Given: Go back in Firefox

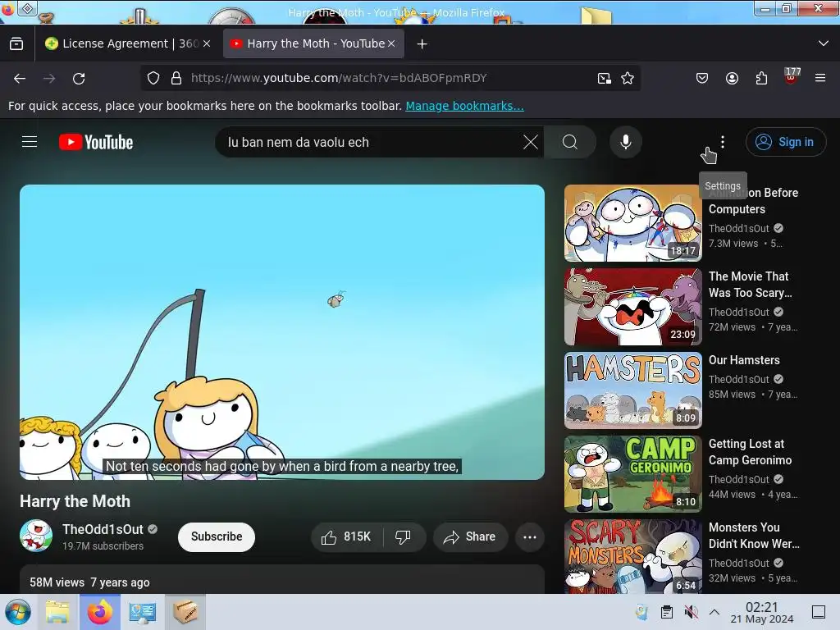Looking at the screenshot, I should coord(20,79).
